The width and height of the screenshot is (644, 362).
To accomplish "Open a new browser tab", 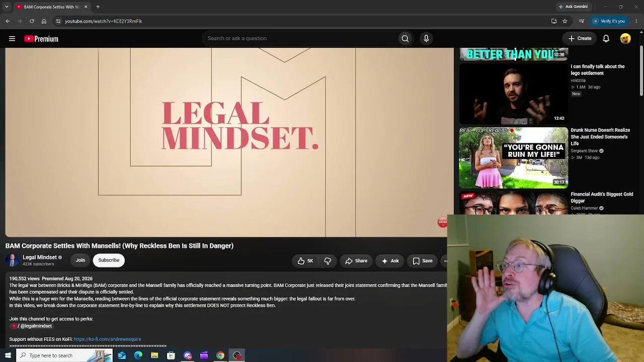I will pyautogui.click(x=98, y=7).
